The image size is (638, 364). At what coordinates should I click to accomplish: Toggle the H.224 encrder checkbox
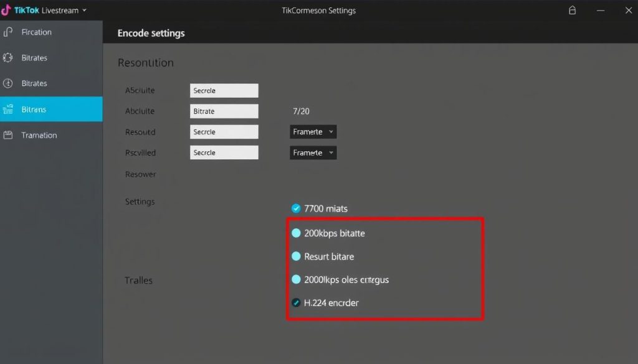(296, 302)
